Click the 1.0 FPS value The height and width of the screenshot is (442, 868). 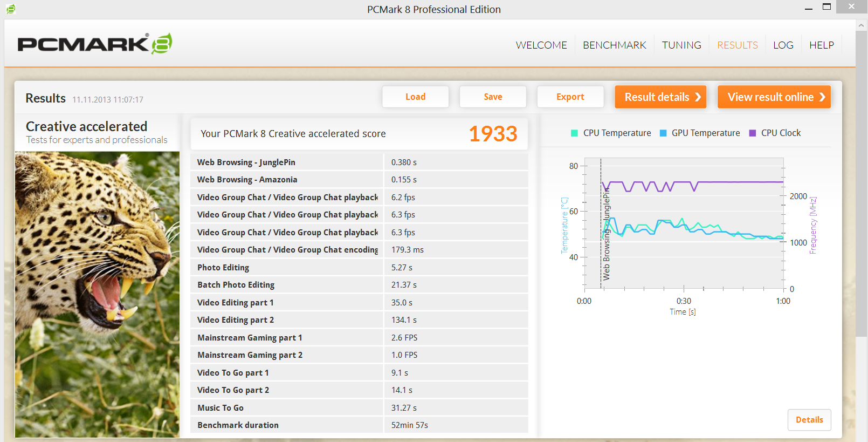coord(404,355)
